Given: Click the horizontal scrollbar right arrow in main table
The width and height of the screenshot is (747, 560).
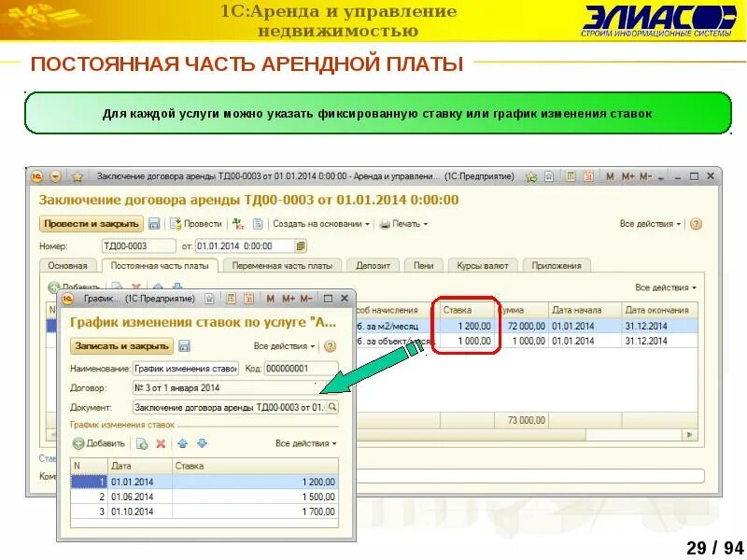Looking at the screenshot, I should (x=689, y=435).
